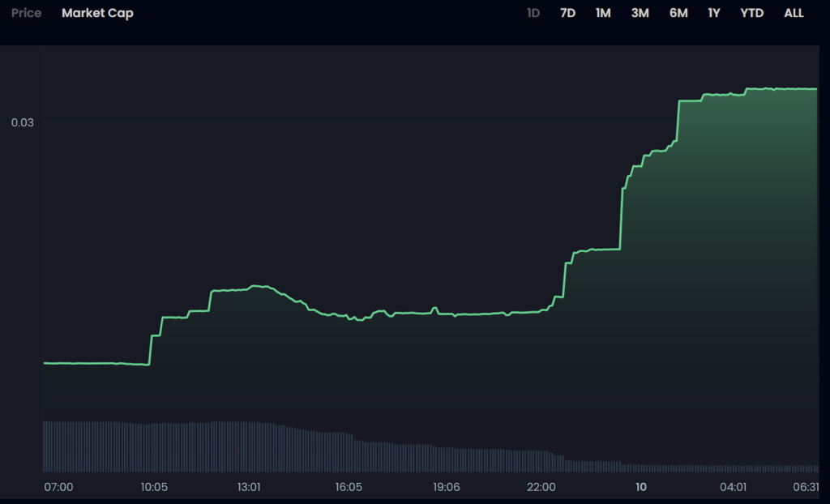Viewport: 830px width, 504px height.
Task: Set chart range to 6M
Action: point(678,13)
